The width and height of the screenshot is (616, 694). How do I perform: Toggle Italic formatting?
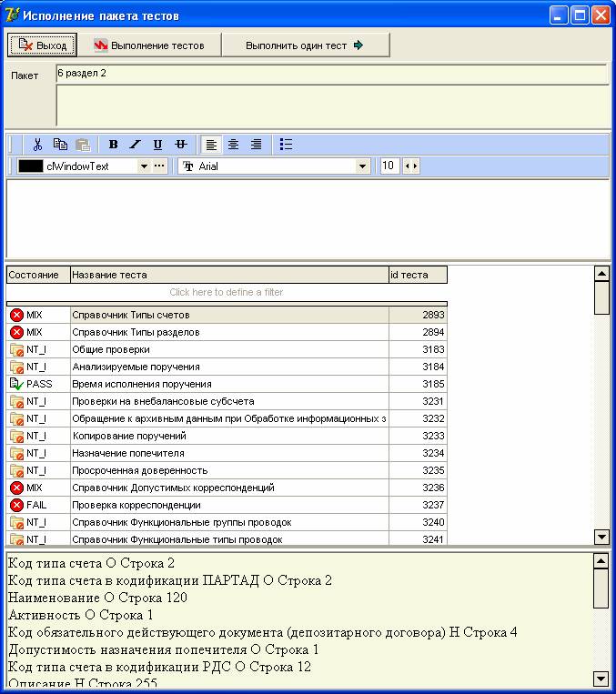click(135, 145)
